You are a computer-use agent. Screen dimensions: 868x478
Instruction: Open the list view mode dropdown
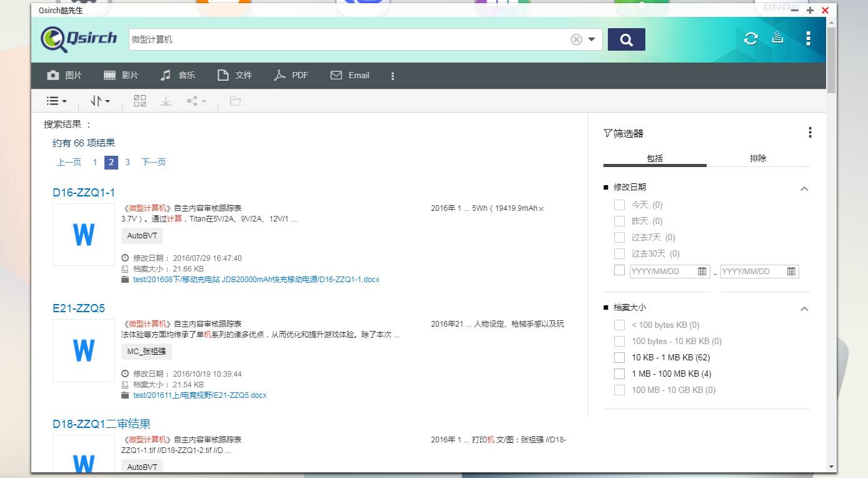57,101
